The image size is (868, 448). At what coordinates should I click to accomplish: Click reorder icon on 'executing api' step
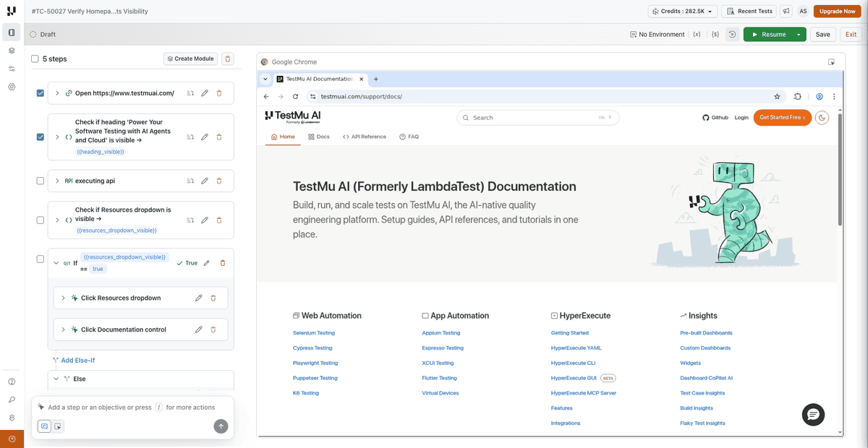190,181
